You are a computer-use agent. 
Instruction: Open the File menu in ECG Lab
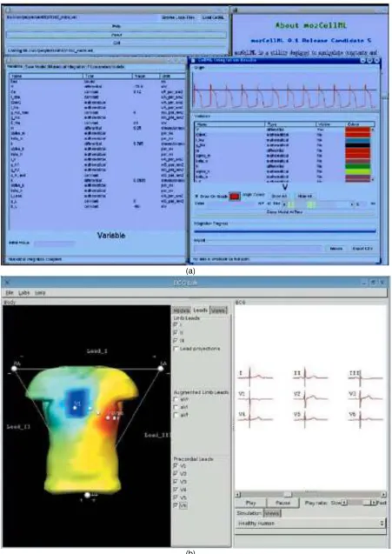point(10,292)
